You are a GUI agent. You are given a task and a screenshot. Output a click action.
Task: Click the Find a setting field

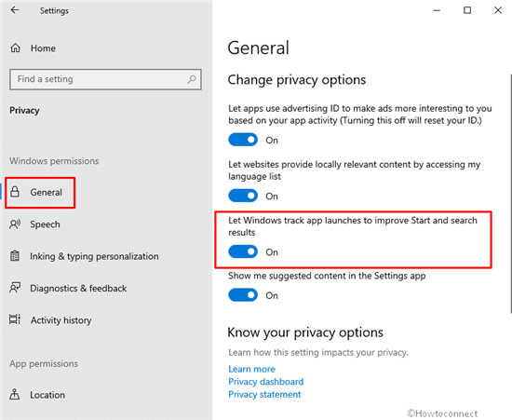[x=105, y=79]
